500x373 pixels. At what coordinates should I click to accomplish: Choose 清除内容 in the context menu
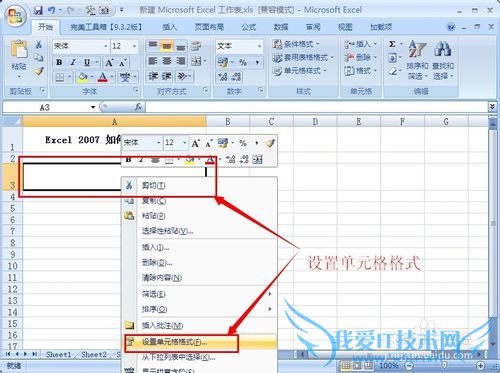point(200,277)
